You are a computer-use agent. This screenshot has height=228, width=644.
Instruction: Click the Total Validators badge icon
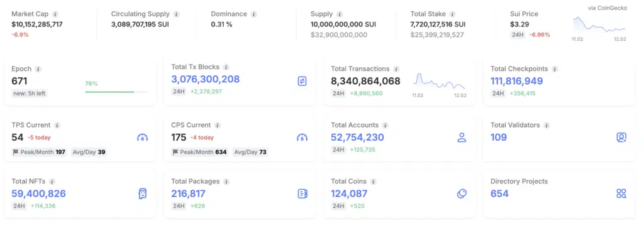pyautogui.click(x=621, y=138)
